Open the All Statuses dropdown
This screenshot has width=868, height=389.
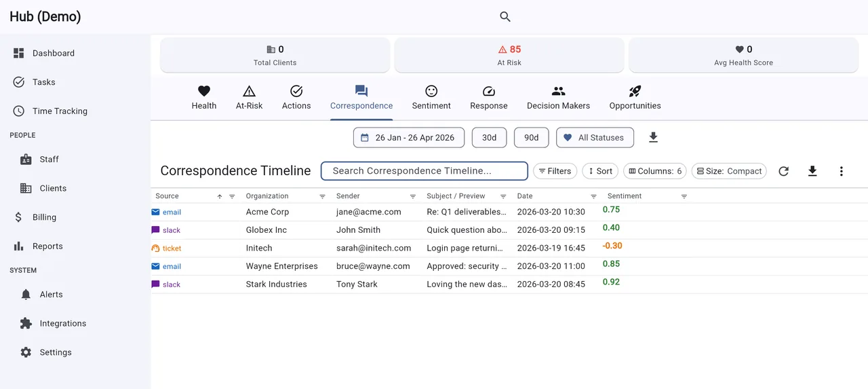(x=595, y=138)
